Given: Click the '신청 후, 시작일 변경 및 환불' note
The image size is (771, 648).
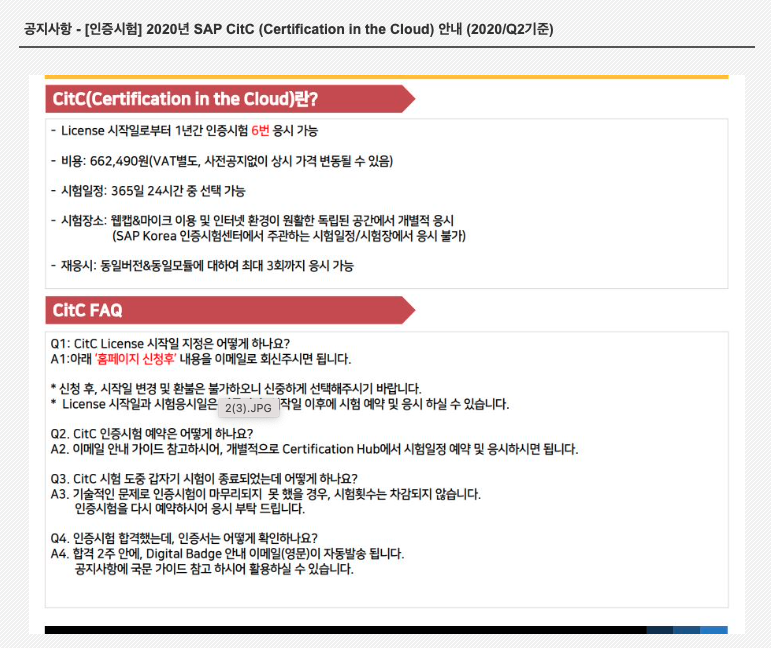Looking at the screenshot, I should pos(236,389).
